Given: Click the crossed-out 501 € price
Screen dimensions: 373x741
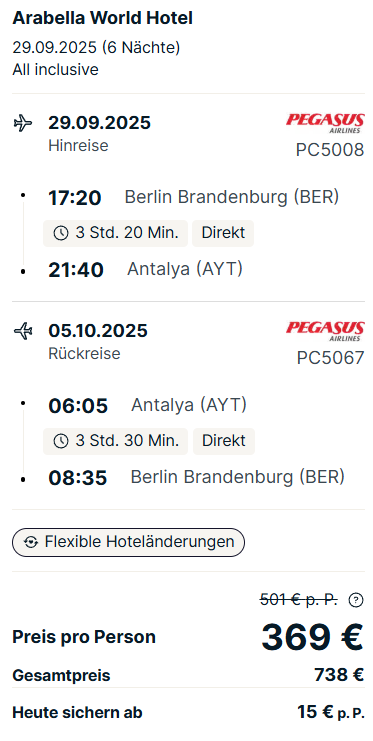Looking at the screenshot, I should point(299,600).
